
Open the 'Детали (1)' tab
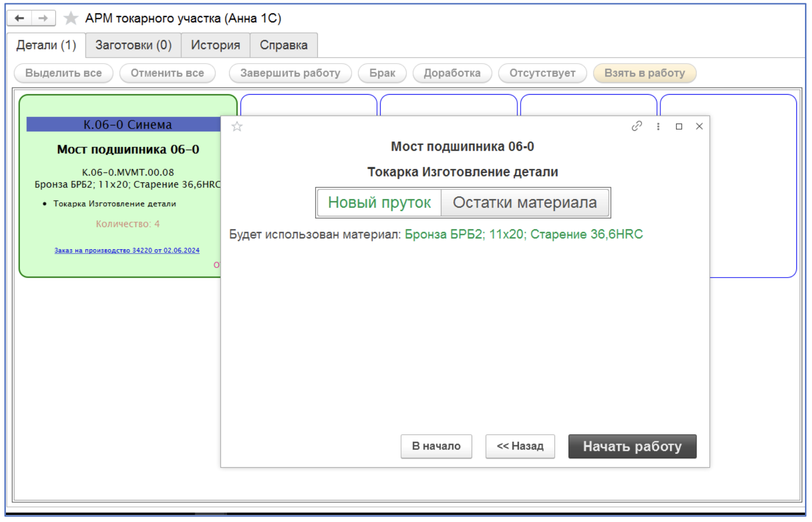(x=46, y=45)
